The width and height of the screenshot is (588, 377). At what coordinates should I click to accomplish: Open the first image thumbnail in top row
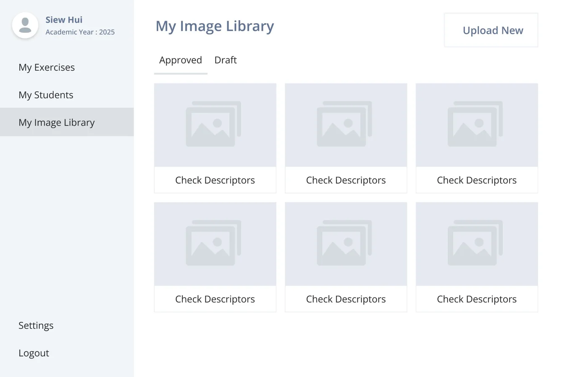[x=215, y=125]
